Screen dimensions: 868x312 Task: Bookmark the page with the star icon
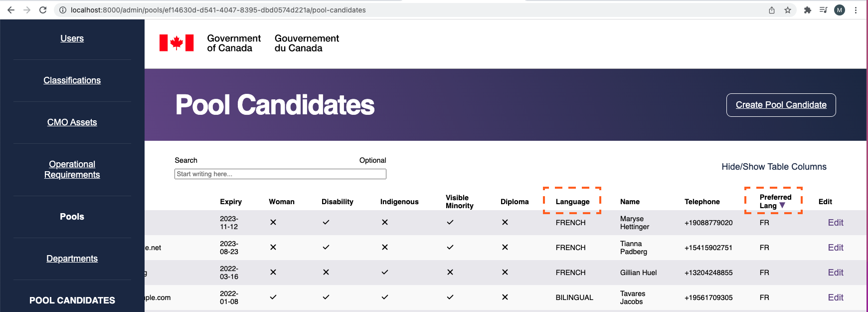point(788,9)
